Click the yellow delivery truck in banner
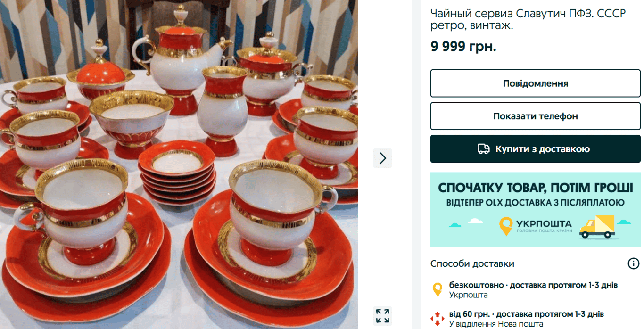644x329 pixels. click(597, 227)
